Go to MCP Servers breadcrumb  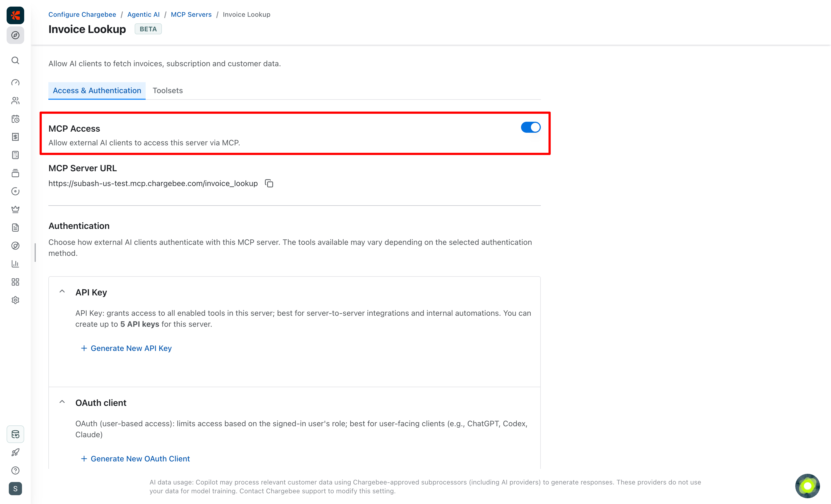[x=191, y=15]
